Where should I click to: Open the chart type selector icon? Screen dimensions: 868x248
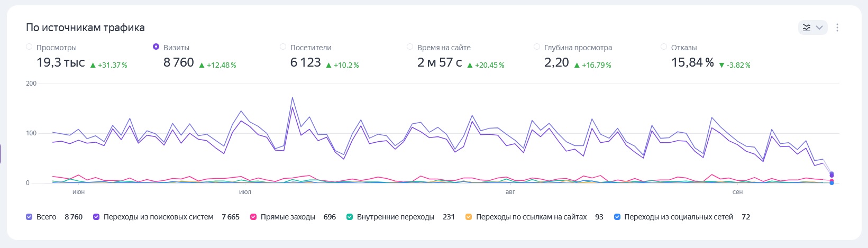[x=807, y=27]
